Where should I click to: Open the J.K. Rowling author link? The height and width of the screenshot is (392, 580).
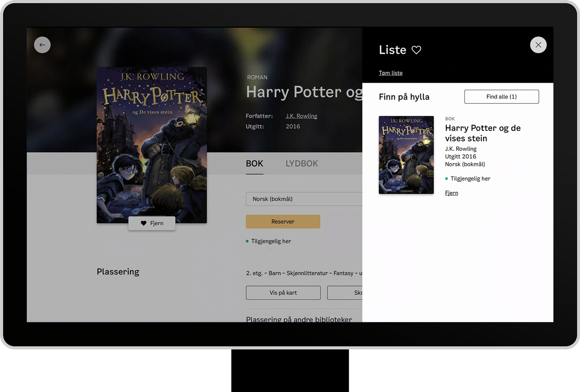[x=301, y=116]
